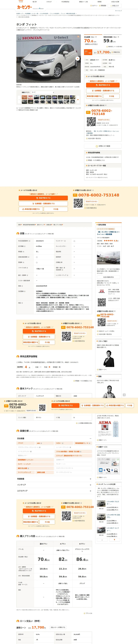Open 中古車販売店 top navigation tab
This screenshot has width=138, height=644.
(x=65, y=2)
